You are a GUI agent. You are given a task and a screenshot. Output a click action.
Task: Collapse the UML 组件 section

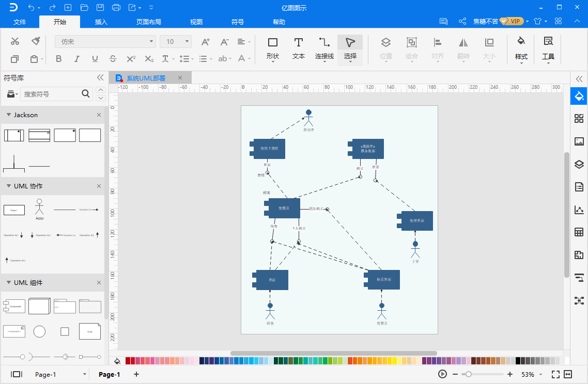(9, 282)
